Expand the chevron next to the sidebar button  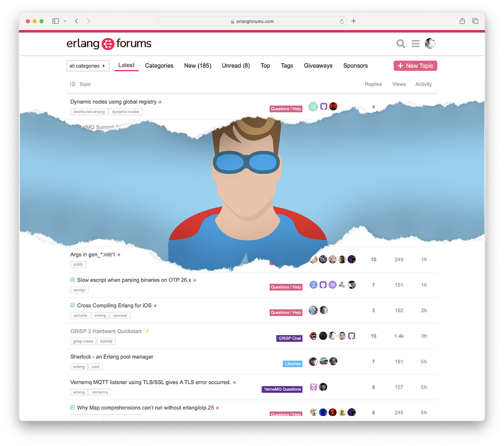[64, 21]
